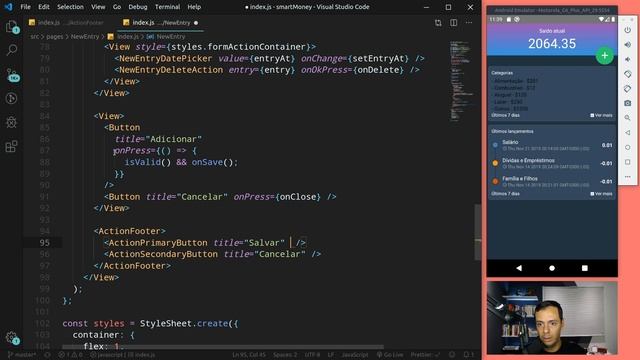Click the Open Changes icon in editor toolbar
Viewport: 640px width, 360px height.
point(438,23)
